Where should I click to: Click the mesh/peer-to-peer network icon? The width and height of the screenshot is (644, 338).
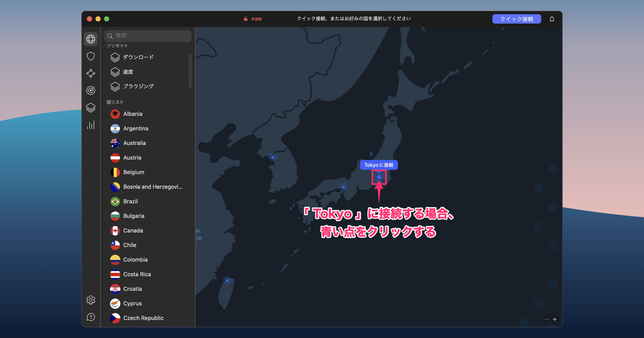point(91,72)
